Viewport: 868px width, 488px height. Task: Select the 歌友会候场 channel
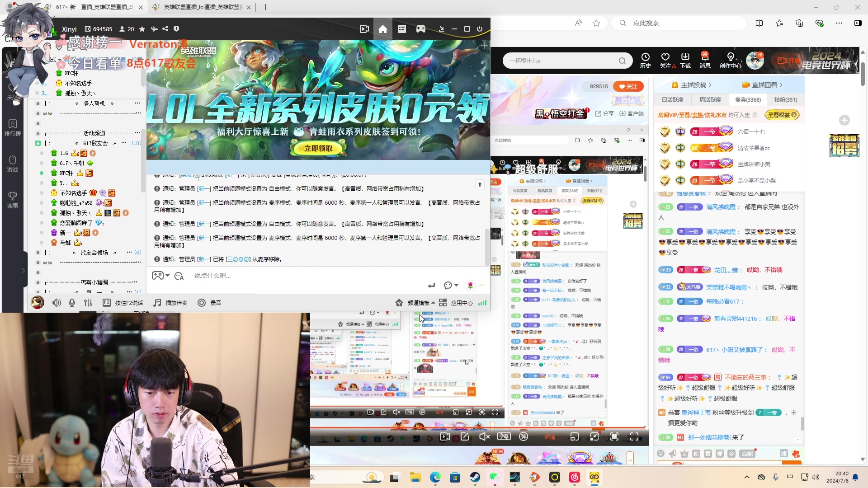point(94,253)
